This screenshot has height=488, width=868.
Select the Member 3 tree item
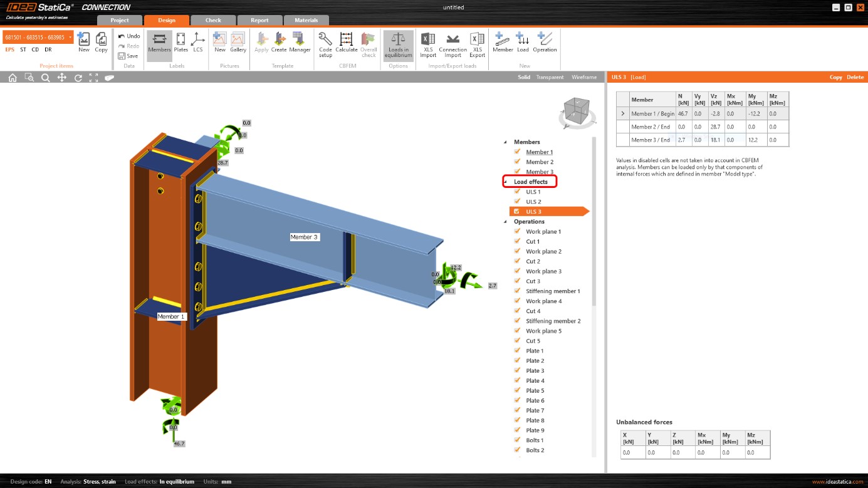(540, 172)
